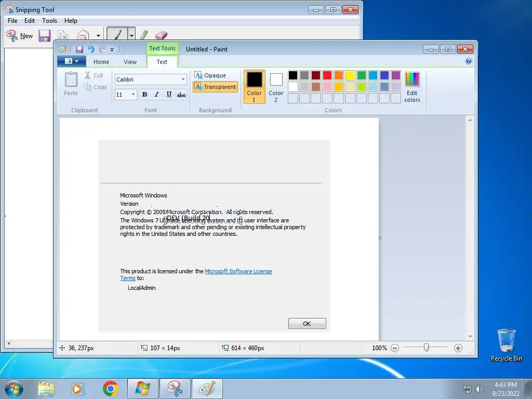Click the clock showing 4:43 PM
Screen dimensions: 532x399
[x=506, y=385]
